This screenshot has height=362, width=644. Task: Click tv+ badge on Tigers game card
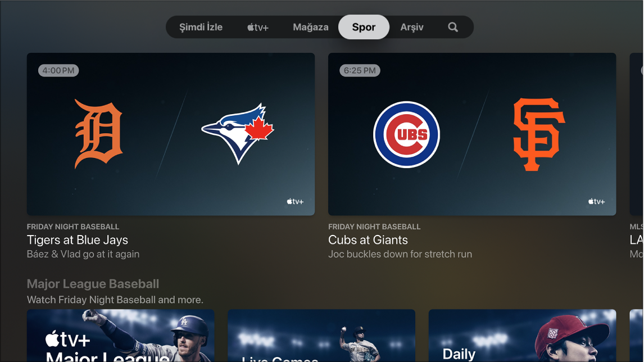click(295, 201)
